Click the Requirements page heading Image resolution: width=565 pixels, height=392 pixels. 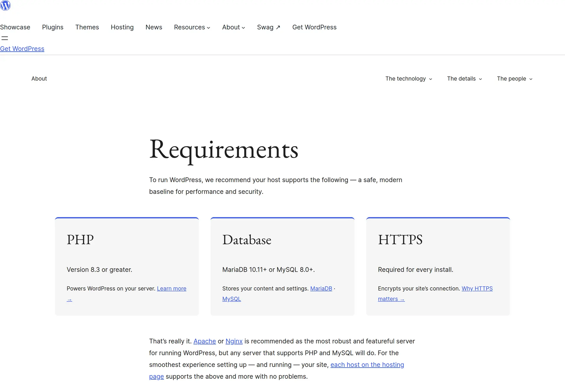coord(224,150)
